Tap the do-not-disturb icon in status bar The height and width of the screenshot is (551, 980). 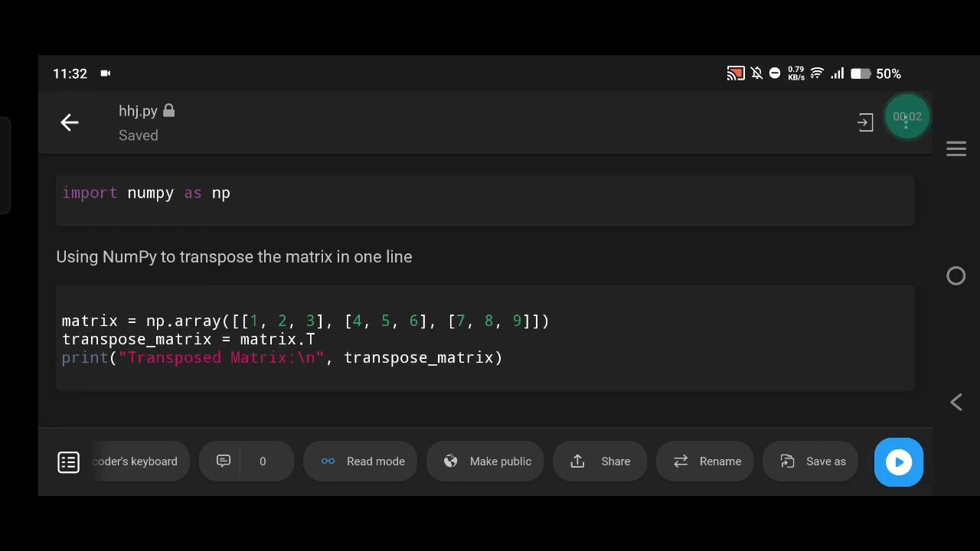pyautogui.click(x=775, y=73)
